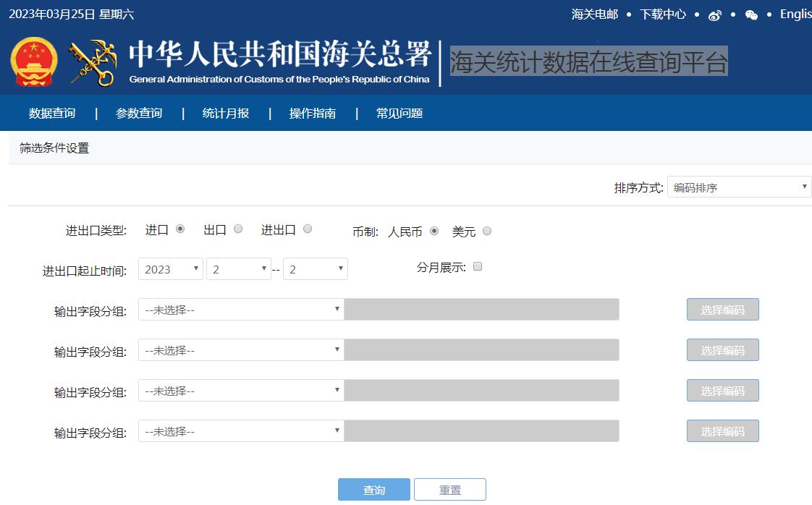Image resolution: width=812 pixels, height=505 pixels.
Task: Click the national emblem customs logo
Action: coord(34,61)
